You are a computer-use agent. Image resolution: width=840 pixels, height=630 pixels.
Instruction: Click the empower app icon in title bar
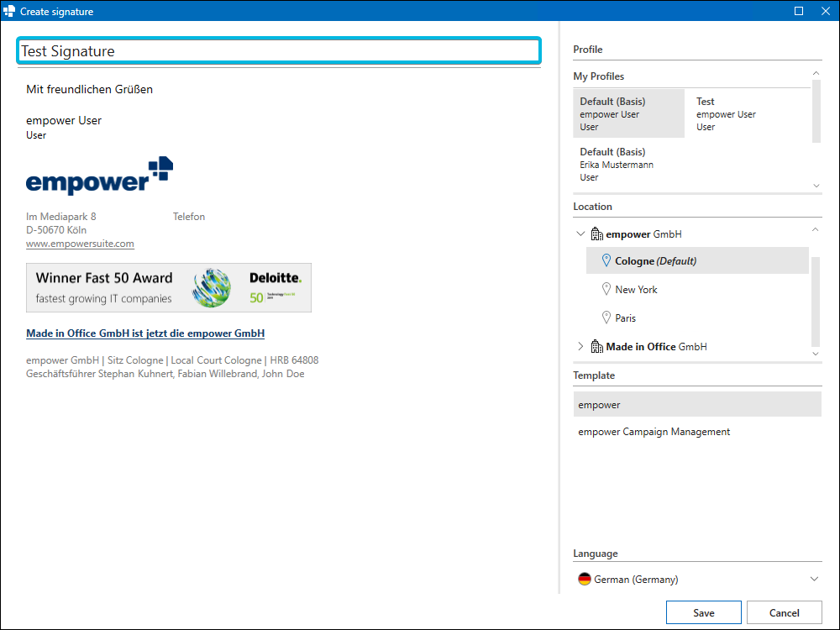9,11
